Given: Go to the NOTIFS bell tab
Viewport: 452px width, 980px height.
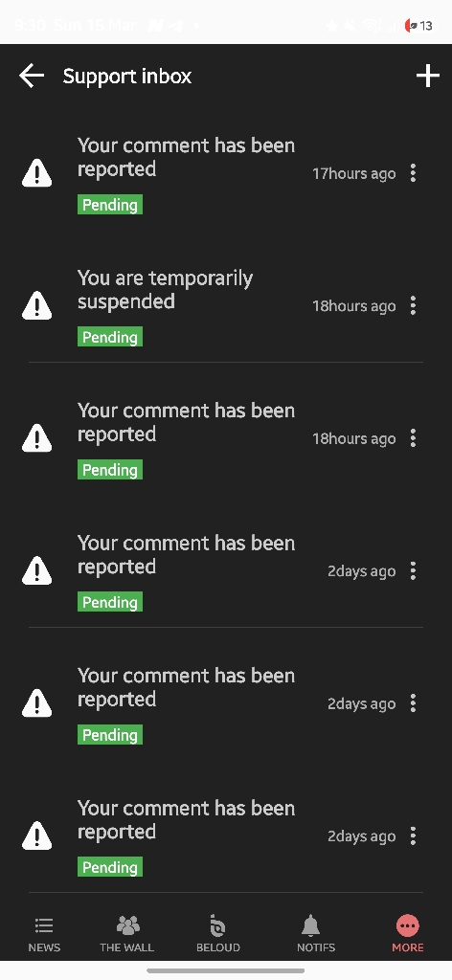Looking at the screenshot, I should (x=316, y=934).
